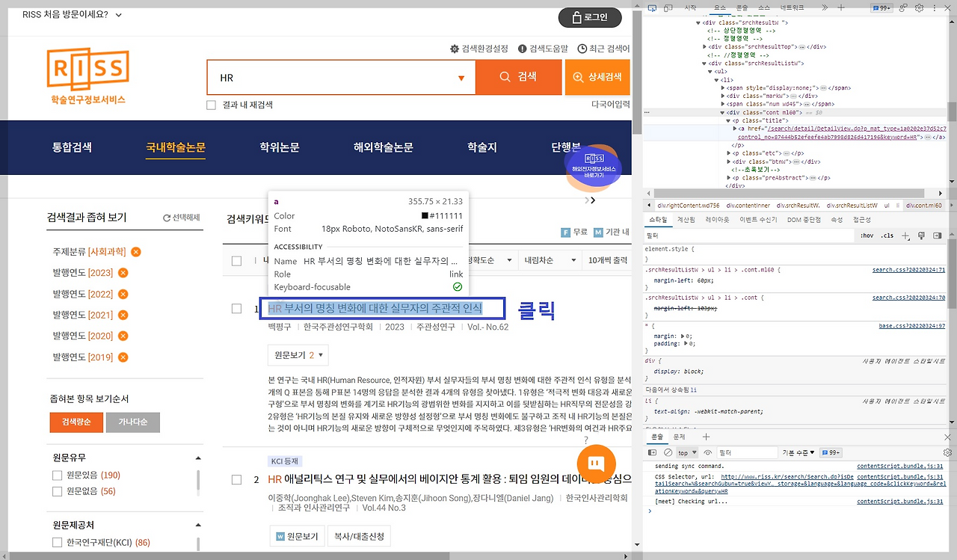Open the DevTools 네트워크 tab

pos(793,7)
